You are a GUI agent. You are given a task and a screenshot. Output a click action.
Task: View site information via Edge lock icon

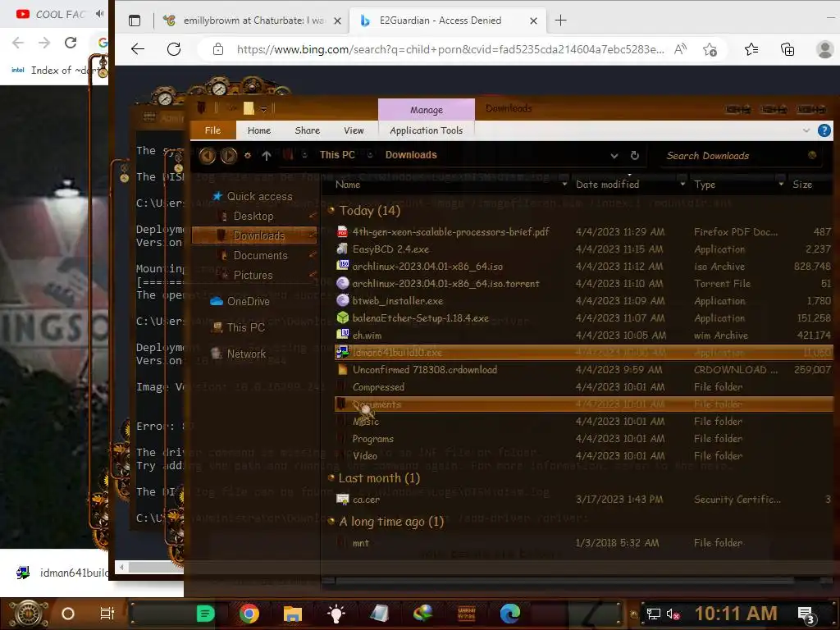pos(218,49)
